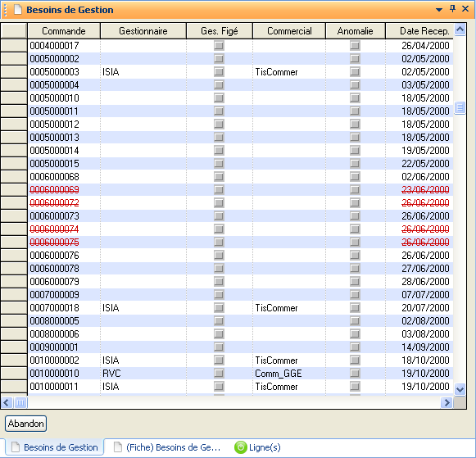Sort by the Commande column header

64,31
